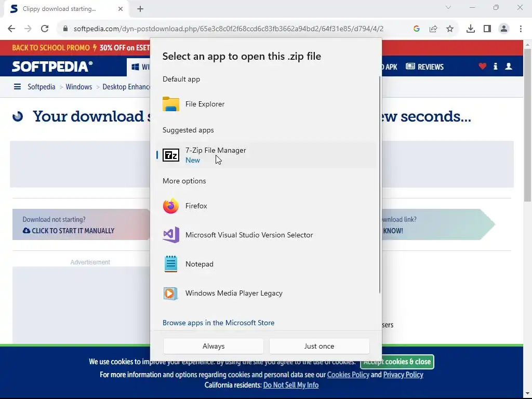The height and width of the screenshot is (399, 532).
Task: Select the Notepad option text
Action: pos(199,264)
